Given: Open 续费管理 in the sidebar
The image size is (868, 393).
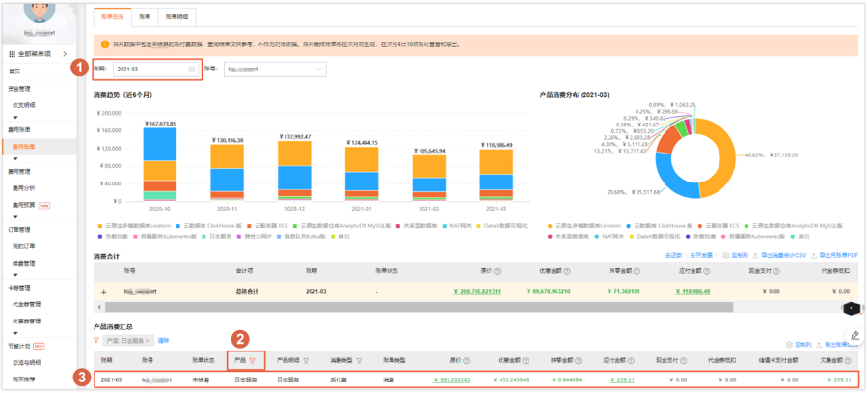Looking at the screenshot, I should (24, 264).
